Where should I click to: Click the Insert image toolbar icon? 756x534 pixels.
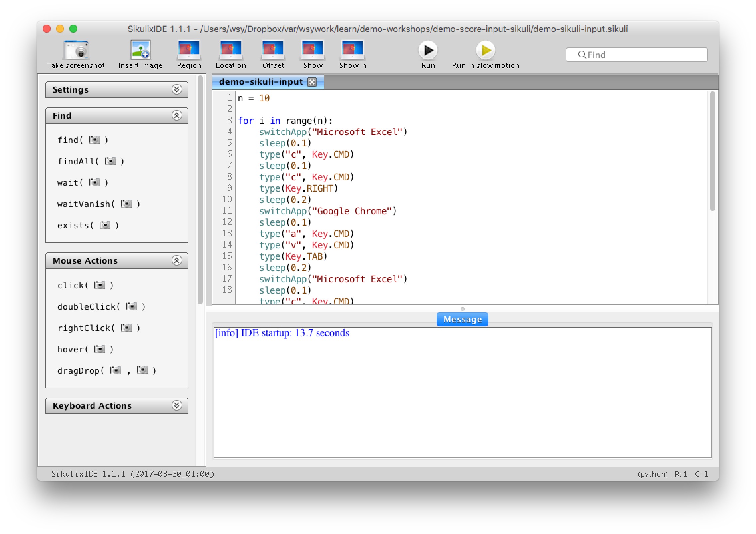(140, 50)
